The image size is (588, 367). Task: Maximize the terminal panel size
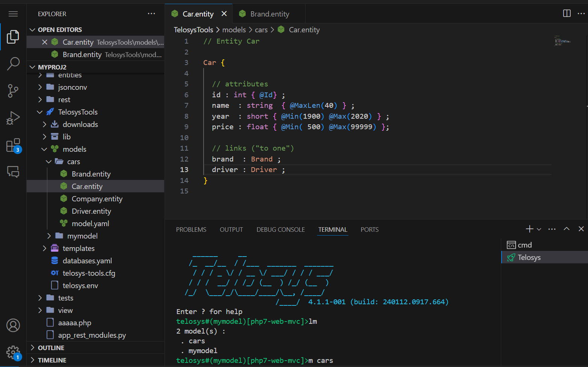coord(566,229)
